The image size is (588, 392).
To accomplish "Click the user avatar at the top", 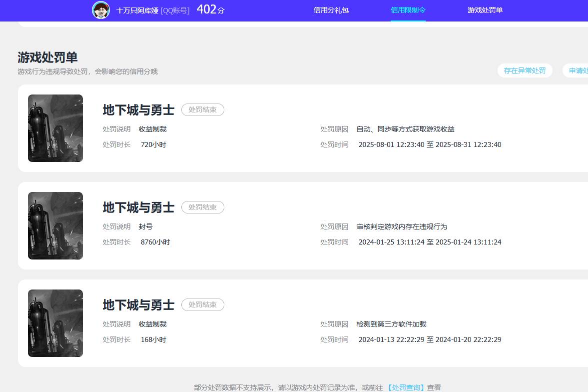I will 100,9.
